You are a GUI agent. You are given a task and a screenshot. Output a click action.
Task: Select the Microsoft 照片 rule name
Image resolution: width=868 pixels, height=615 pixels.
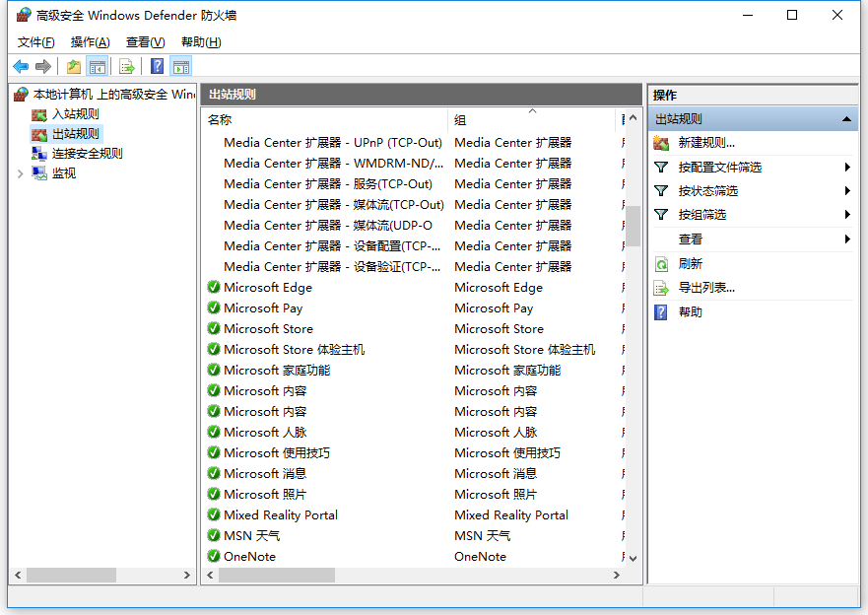click(x=265, y=494)
